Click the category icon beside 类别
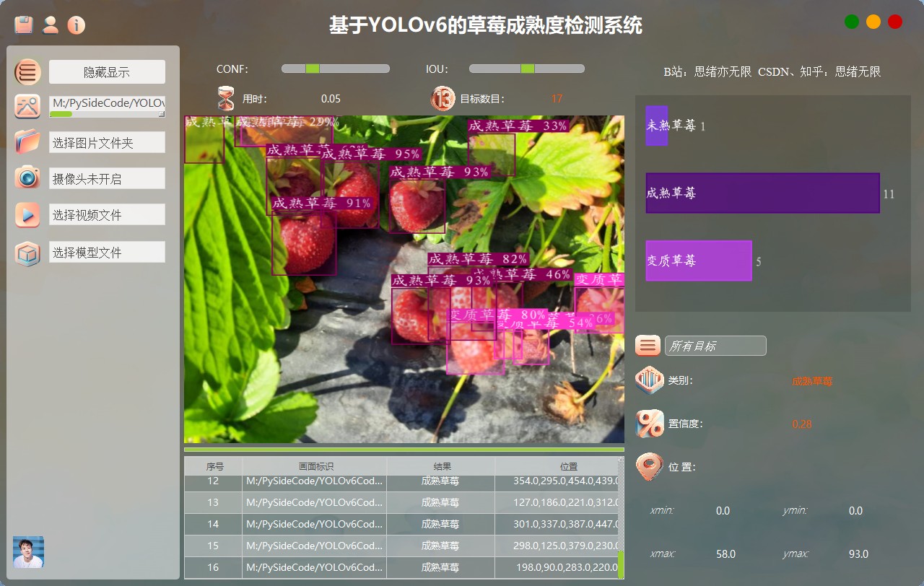Viewport: 924px width, 586px height. 649,380
